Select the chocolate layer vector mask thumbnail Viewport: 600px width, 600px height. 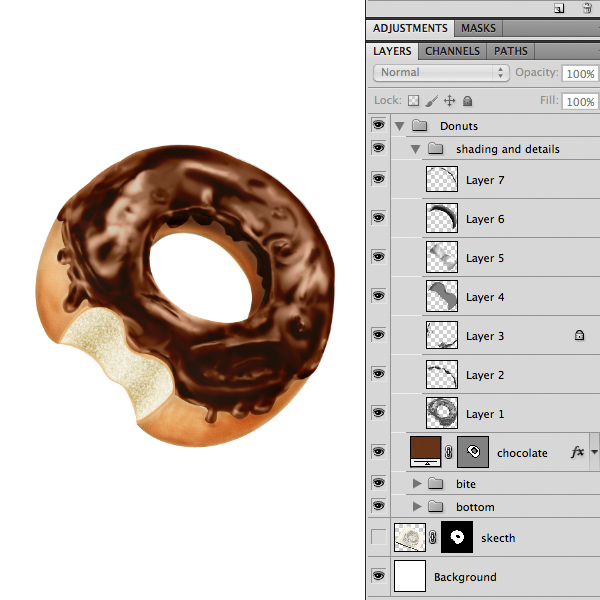click(x=473, y=452)
